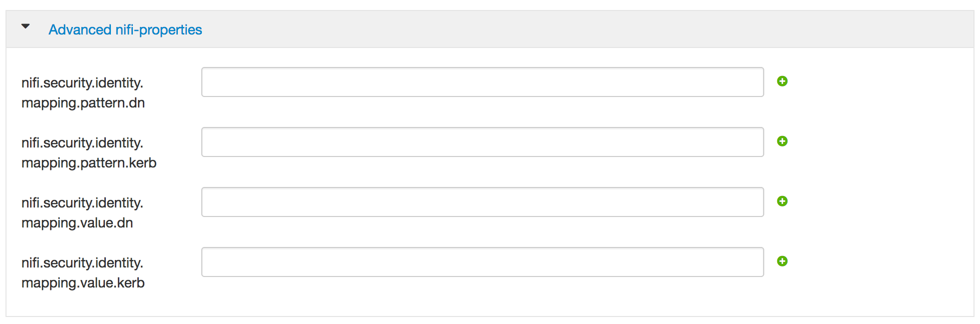
Task: Click green plus icon beside mapping.value.kerb
Action: click(782, 261)
